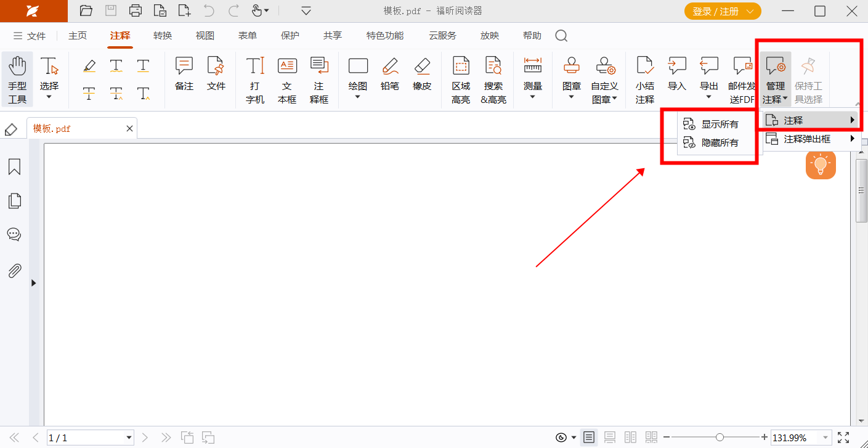Open the zoom percentage dropdown
The width and height of the screenshot is (868, 448).
point(824,438)
